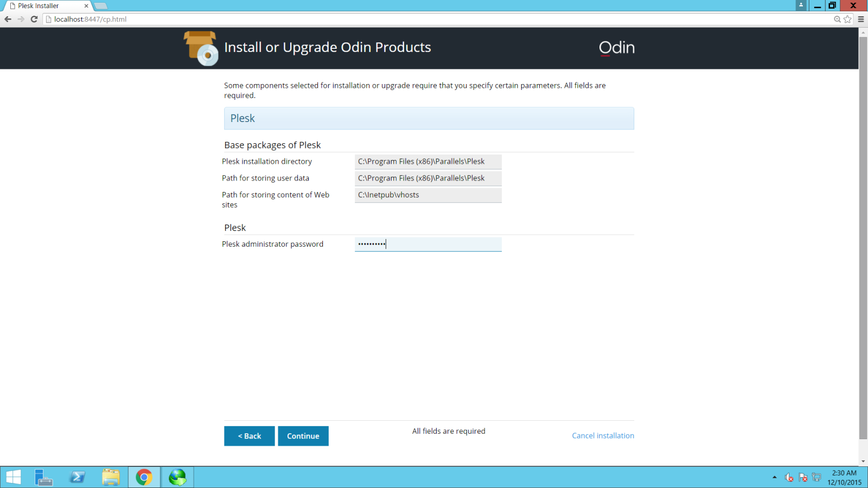This screenshot has width=868, height=488.
Task: Switch to Chrome in taskbar
Action: [x=144, y=477]
